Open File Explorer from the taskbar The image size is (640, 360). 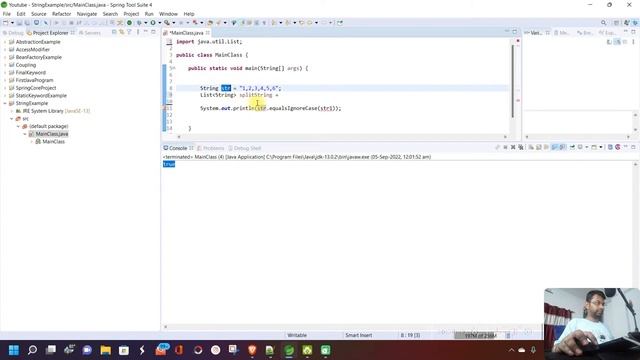pyautogui.click(x=106, y=350)
